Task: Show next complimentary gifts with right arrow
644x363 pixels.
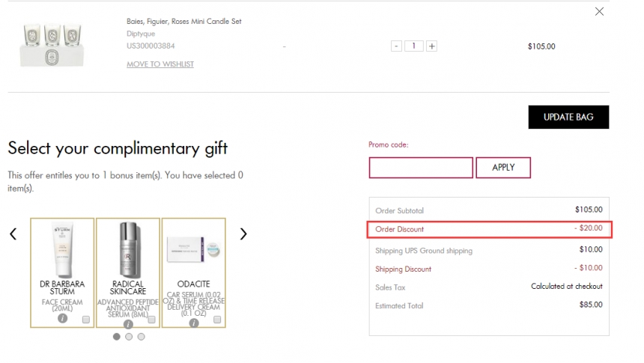Action: 243,234
